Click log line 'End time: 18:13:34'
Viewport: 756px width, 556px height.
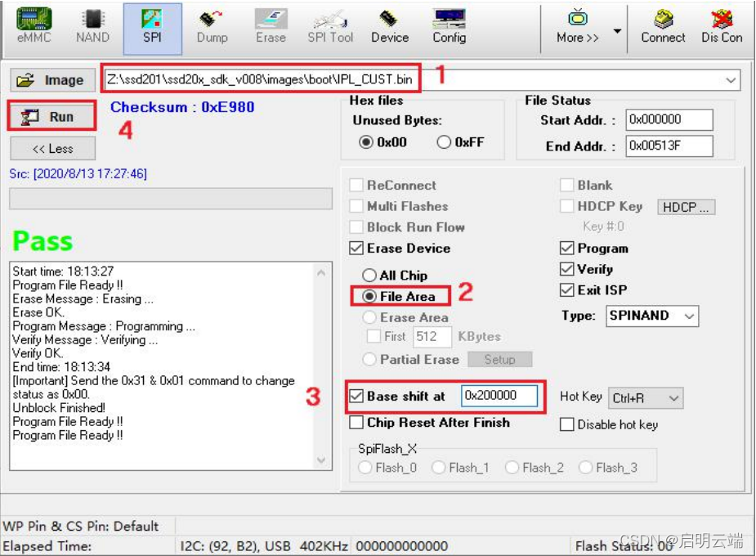[x=61, y=367]
